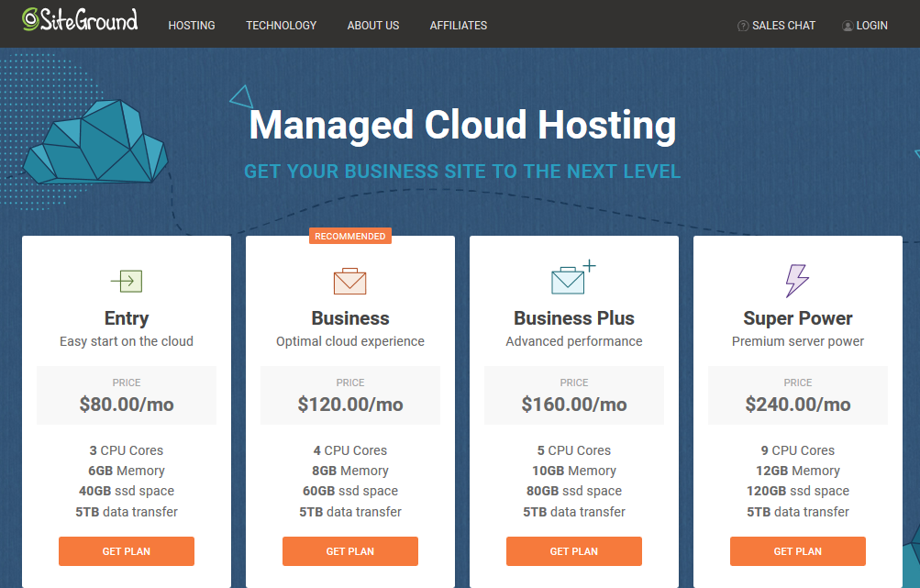Screen dimensions: 920x588
Task: Click the Sales Chat question mark icon
Action: tap(743, 26)
